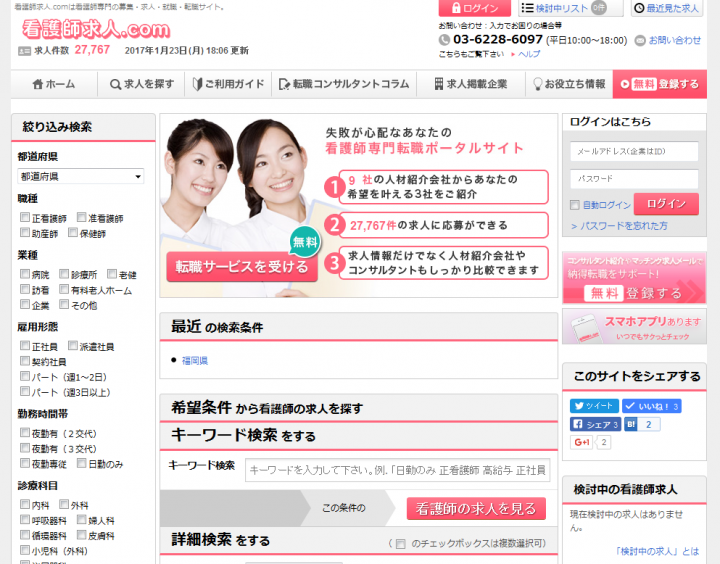Enable the 自動ログイン checkbox
The width and height of the screenshot is (720, 564).
[x=574, y=205]
